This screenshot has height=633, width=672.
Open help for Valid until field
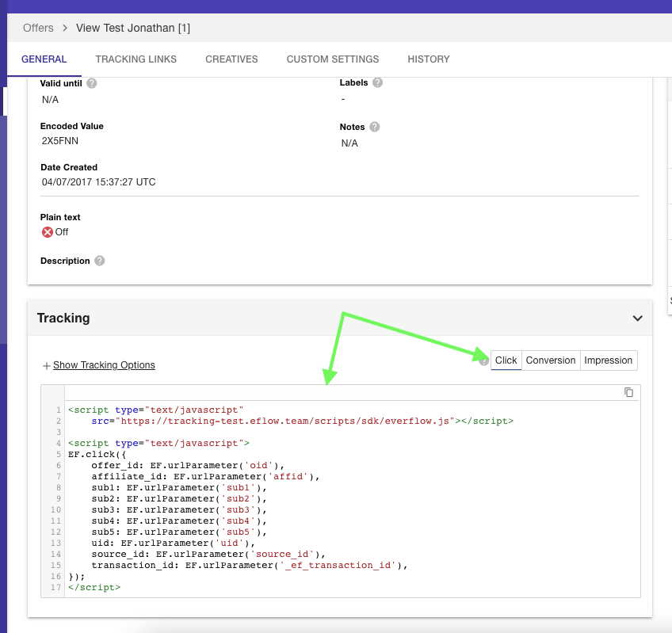tap(92, 83)
